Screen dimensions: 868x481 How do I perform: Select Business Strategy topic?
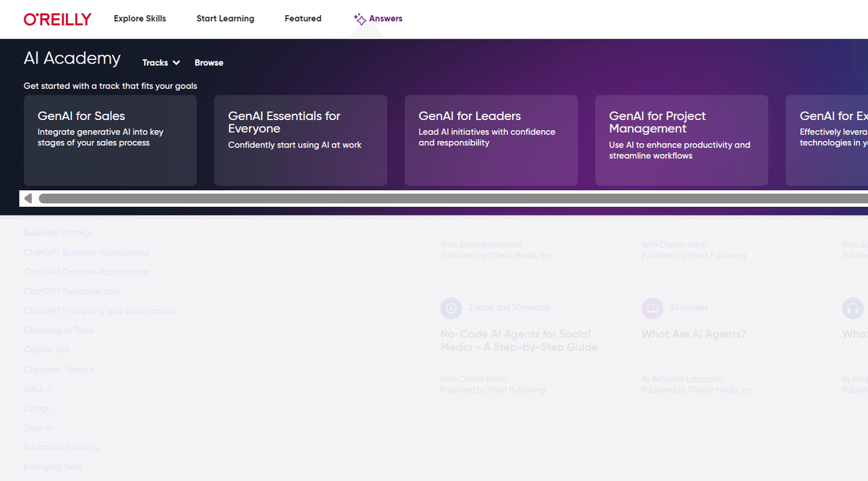[59, 233]
